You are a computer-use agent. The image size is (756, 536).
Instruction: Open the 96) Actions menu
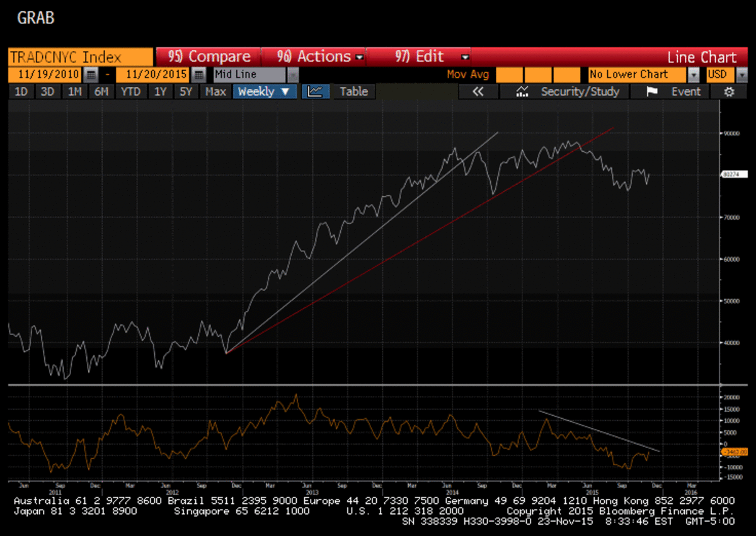(314, 57)
